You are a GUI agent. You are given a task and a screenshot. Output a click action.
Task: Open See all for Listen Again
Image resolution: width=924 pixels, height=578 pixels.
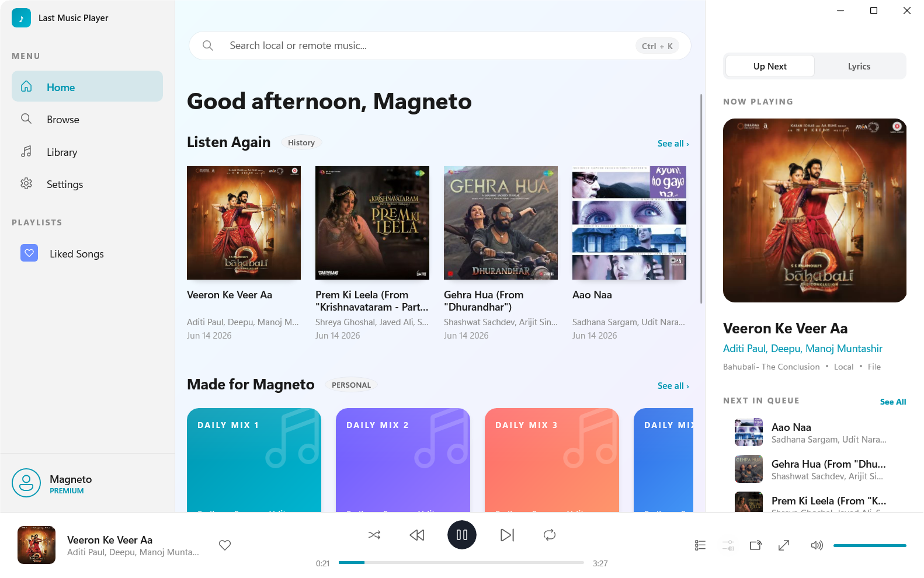point(673,144)
